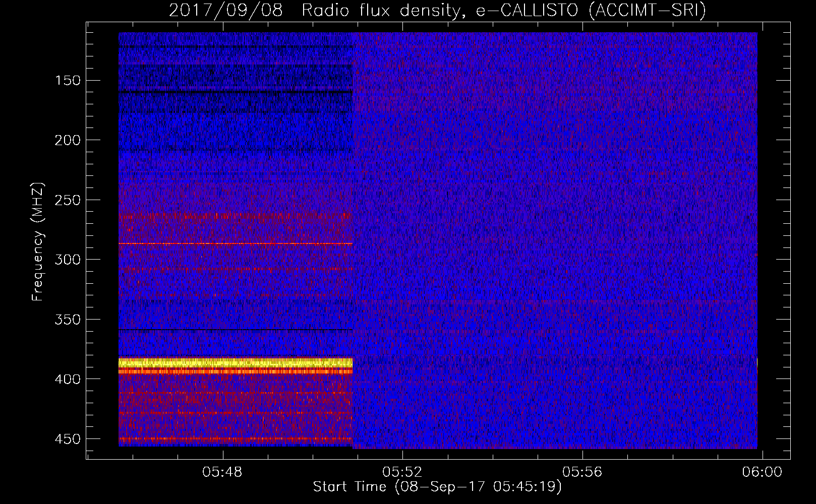The height and width of the screenshot is (504, 816).
Task: Select the 350 frequency tick label
Action: click(68, 320)
